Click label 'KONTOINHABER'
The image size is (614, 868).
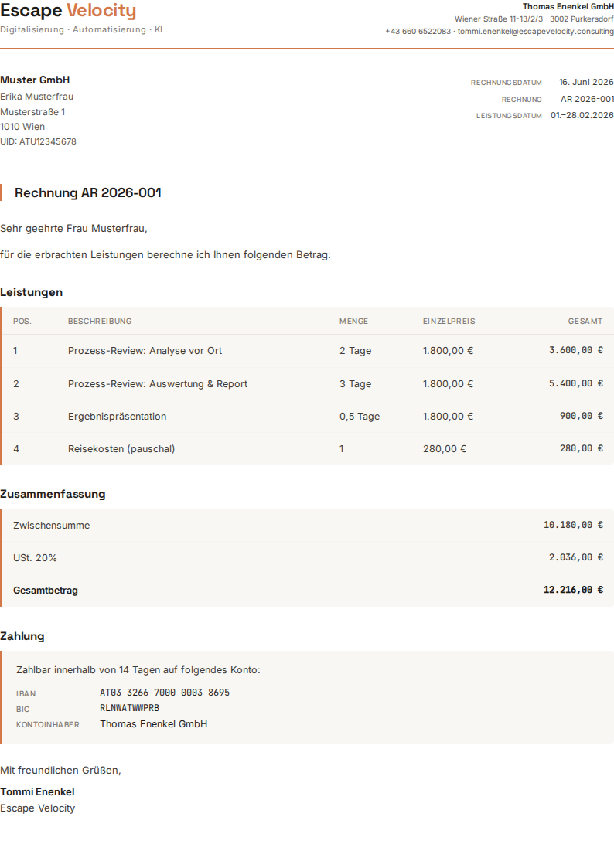pos(48,725)
